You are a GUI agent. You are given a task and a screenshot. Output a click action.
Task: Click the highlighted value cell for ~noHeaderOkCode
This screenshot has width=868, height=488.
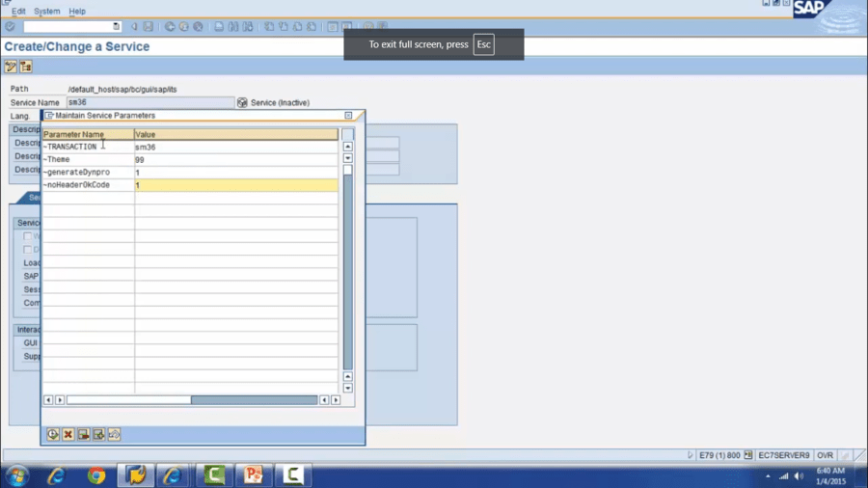(x=236, y=185)
